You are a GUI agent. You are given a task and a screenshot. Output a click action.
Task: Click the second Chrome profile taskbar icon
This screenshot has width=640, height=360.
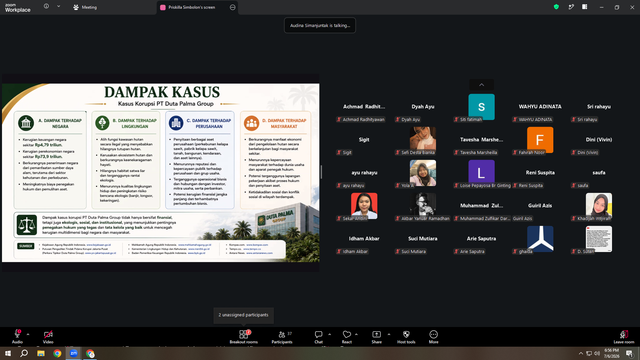pyautogui.click(x=90, y=353)
